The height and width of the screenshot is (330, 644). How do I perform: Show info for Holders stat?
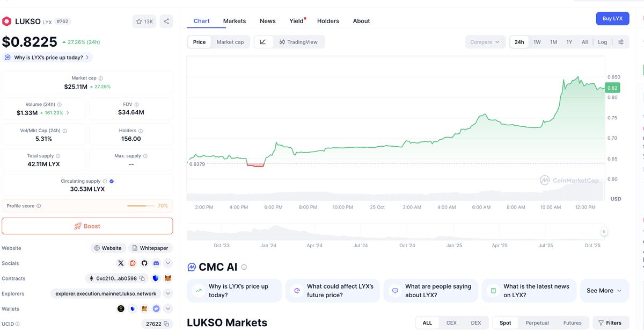pos(141,131)
